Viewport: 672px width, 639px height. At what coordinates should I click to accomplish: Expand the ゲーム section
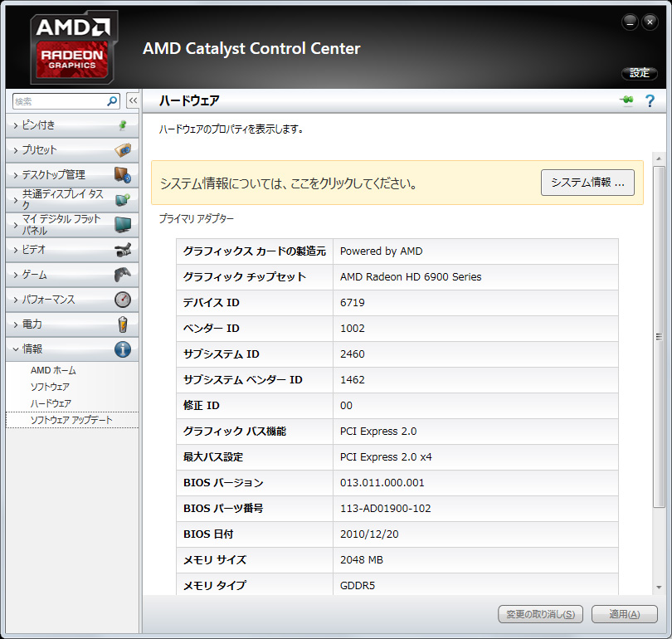(x=72, y=275)
